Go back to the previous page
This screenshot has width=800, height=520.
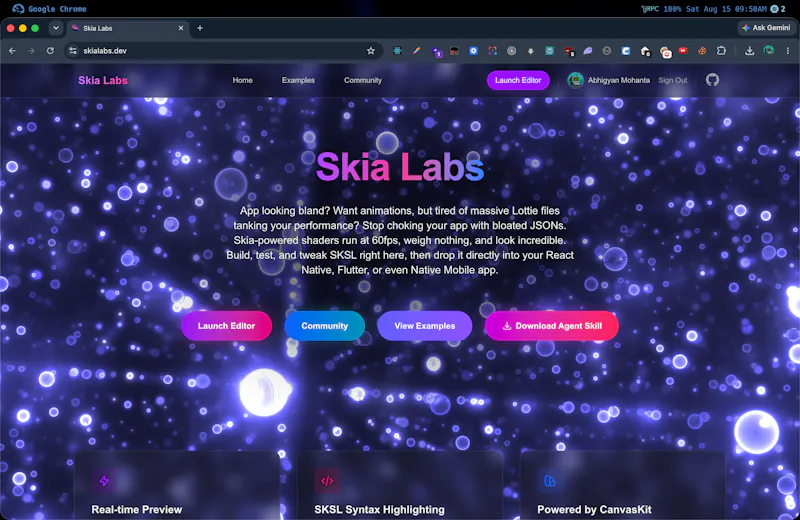pos(12,51)
